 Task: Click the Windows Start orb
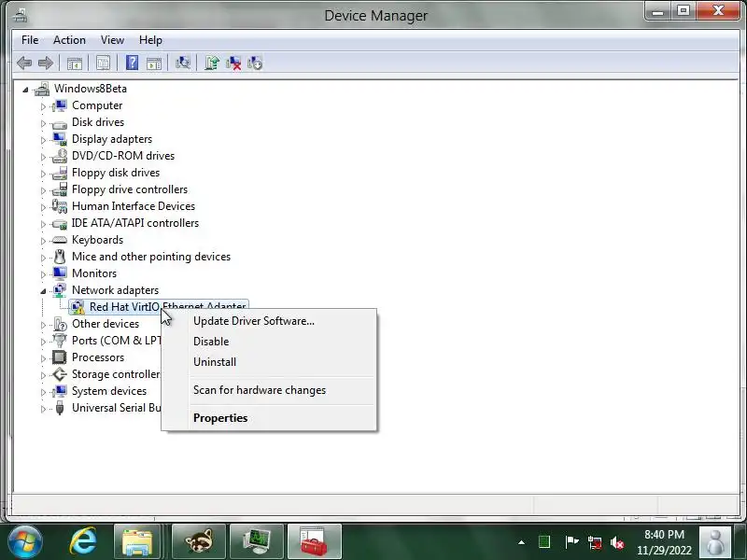tap(25, 541)
